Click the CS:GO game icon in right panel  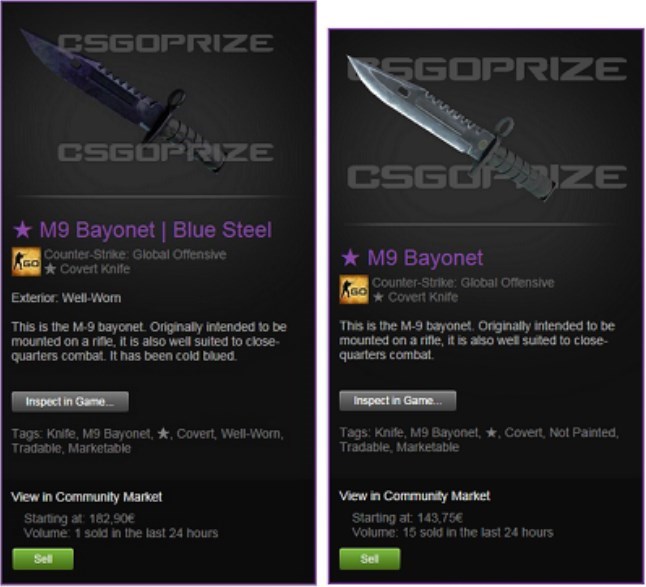pos(354,289)
